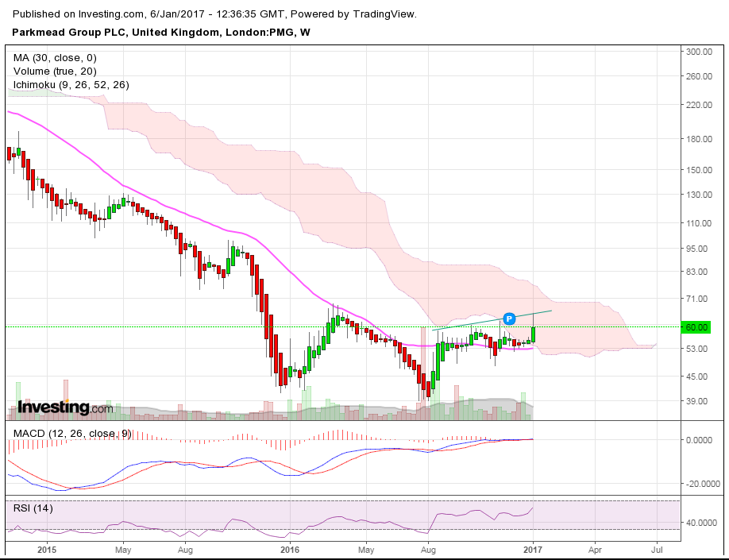Click the 53.00 price axis label
The width and height of the screenshot is (729, 560).
697,349
